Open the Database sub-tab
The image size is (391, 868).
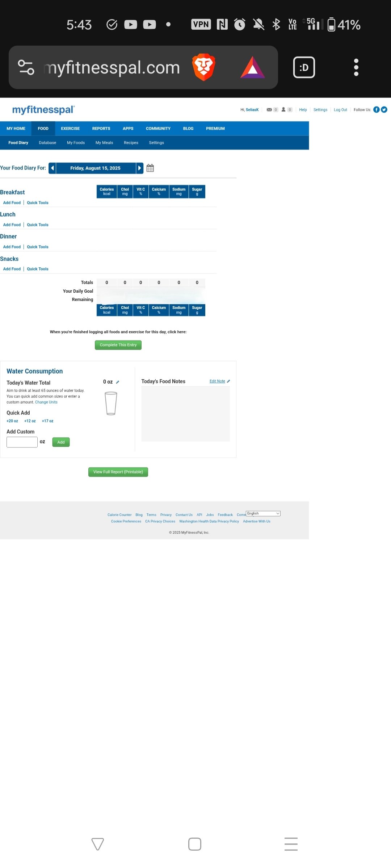tap(47, 143)
